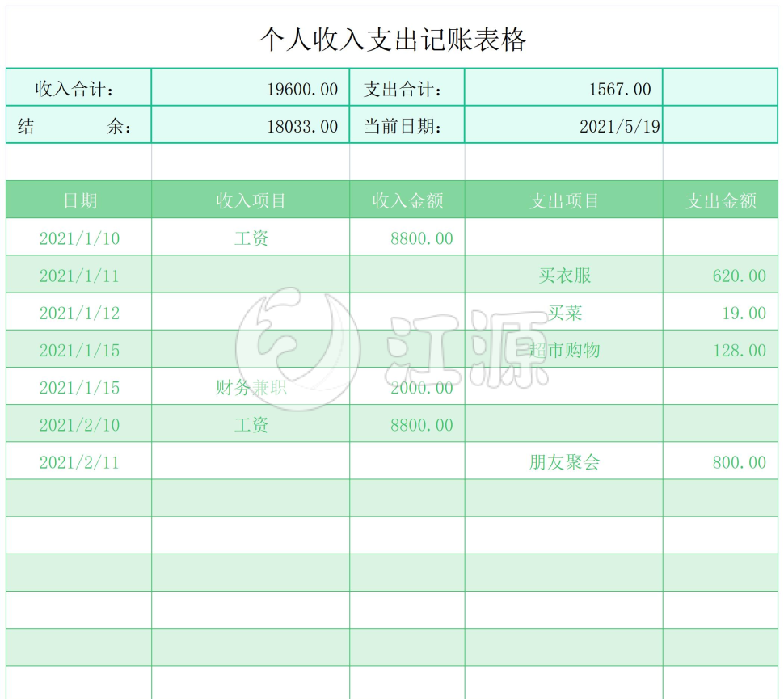Select the income amount 2000.00
Screen dimensions: 784x699
pyautogui.click(x=407, y=386)
